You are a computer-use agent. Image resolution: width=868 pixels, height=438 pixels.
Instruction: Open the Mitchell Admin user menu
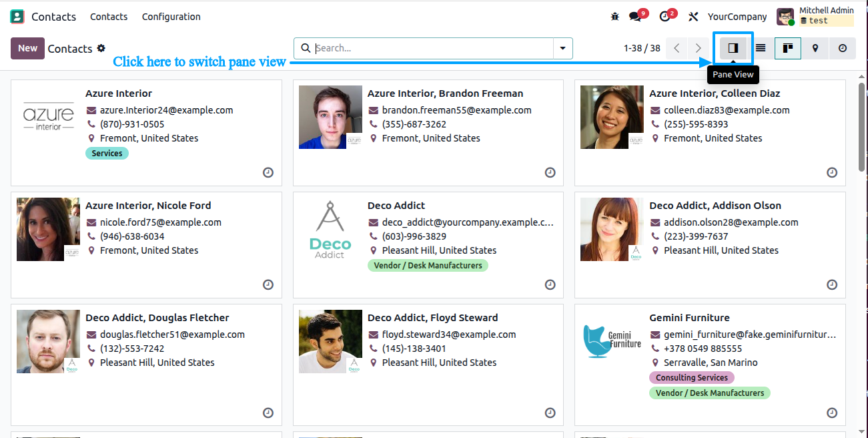click(x=815, y=16)
